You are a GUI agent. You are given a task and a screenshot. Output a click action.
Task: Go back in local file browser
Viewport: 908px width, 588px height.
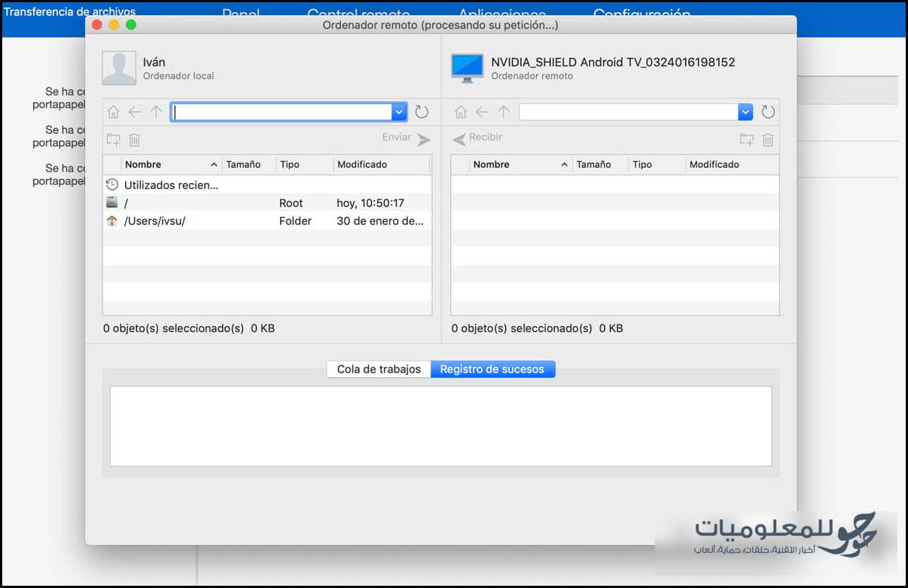(x=135, y=112)
